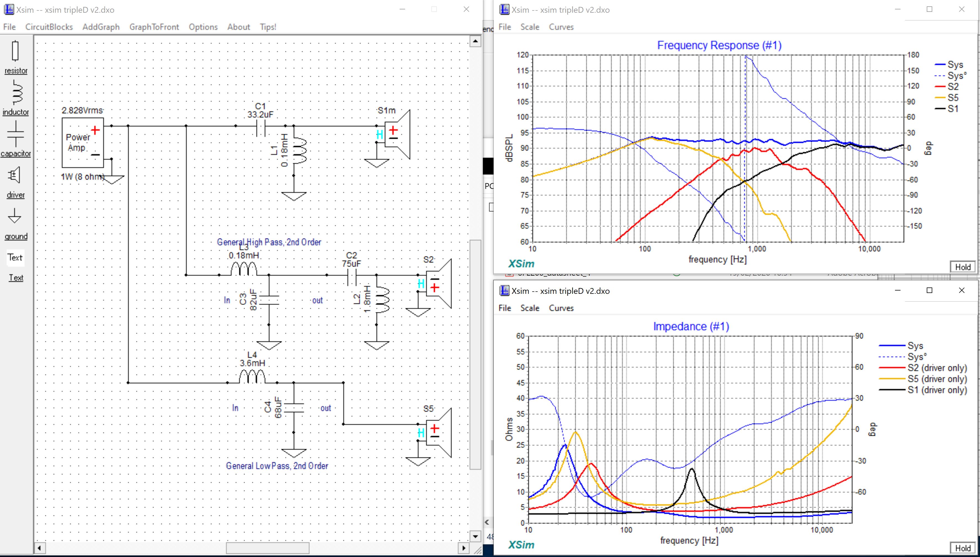
Task: Select inductor L1 0.18mH in schematic
Action: (300, 151)
